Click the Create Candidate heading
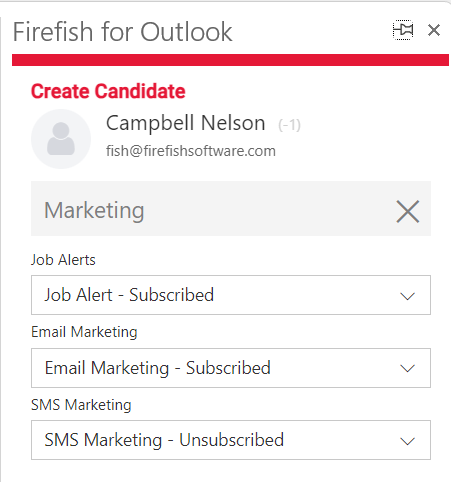The width and height of the screenshot is (451, 482). 108,91
